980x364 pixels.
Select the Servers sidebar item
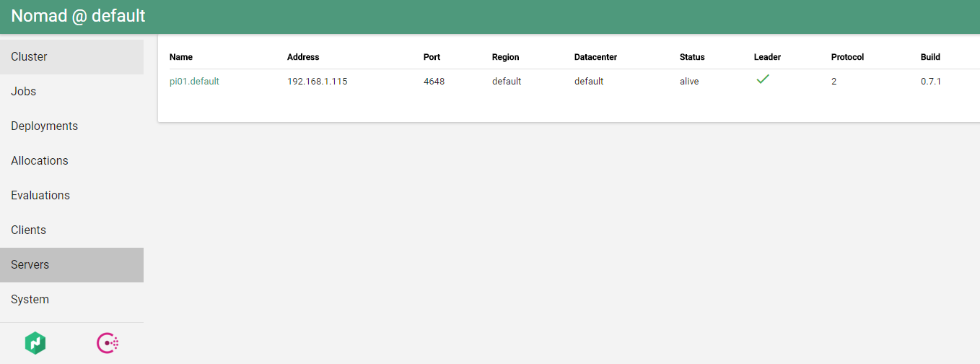tap(71, 265)
